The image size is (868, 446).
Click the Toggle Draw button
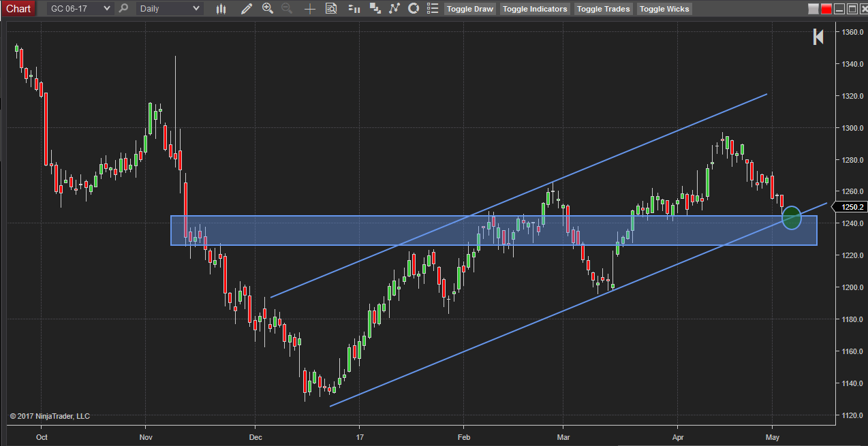coord(470,9)
